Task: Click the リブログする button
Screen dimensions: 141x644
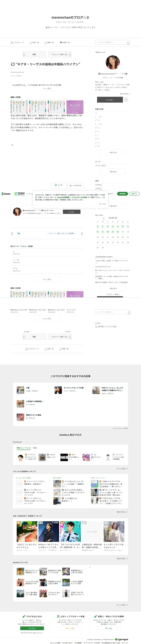Action: (75, 186)
